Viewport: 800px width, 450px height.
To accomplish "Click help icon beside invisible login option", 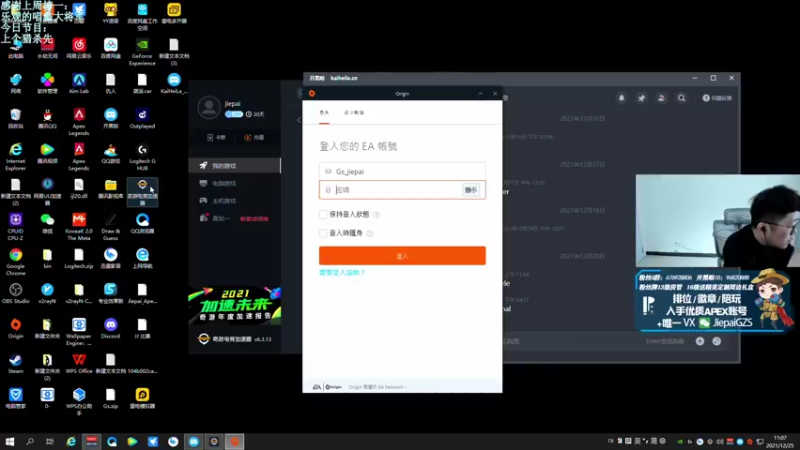I will (x=369, y=233).
